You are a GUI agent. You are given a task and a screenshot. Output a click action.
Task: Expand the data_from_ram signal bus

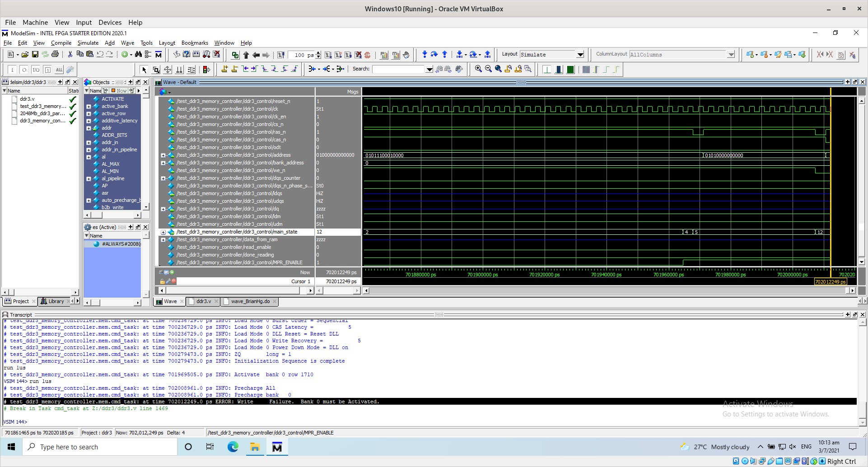[163, 240]
